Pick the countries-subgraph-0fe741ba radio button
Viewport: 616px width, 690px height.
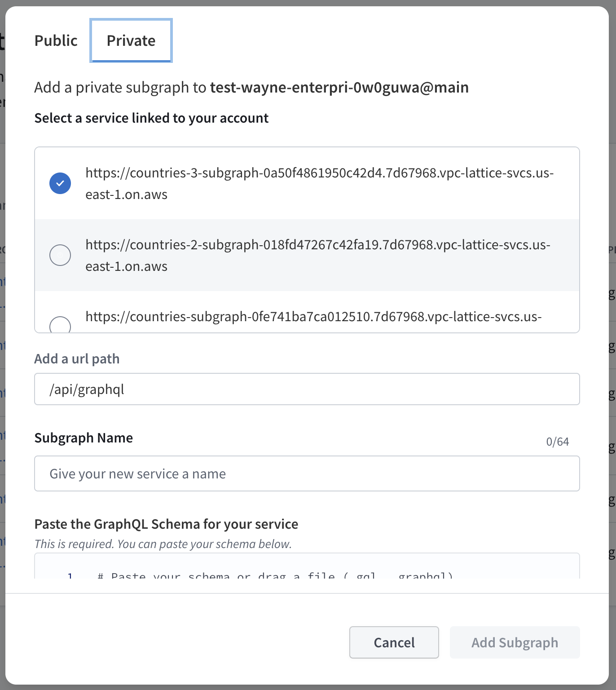[x=60, y=325]
